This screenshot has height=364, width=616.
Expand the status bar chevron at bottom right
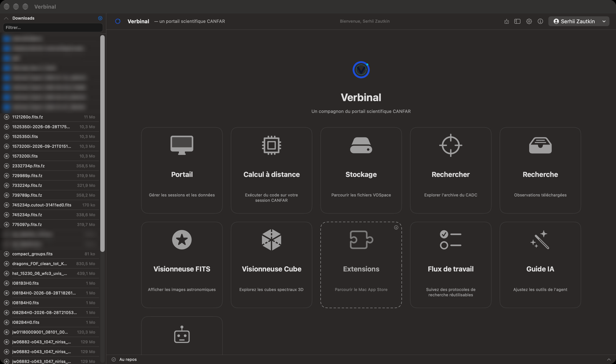coord(609,359)
